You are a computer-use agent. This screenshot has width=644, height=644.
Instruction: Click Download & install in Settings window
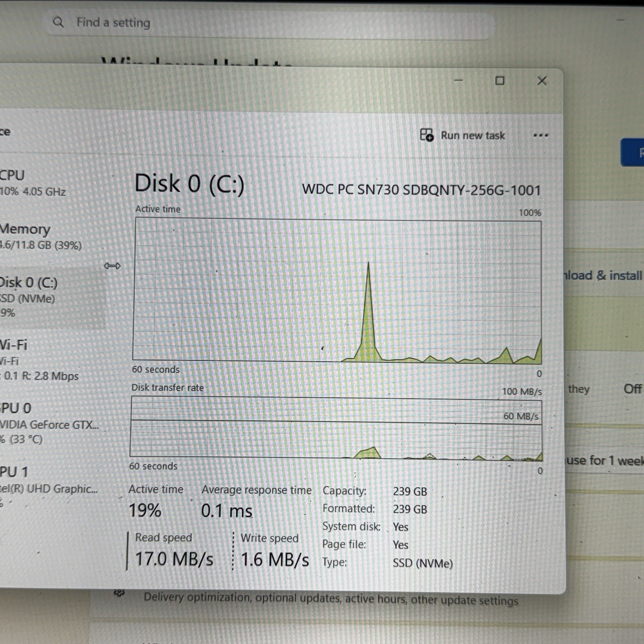[x=603, y=275]
